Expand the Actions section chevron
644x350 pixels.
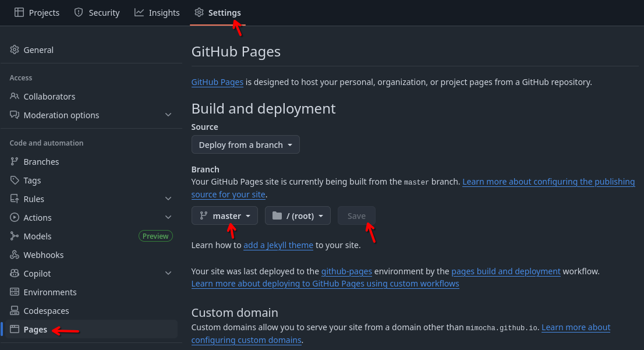[x=168, y=217]
